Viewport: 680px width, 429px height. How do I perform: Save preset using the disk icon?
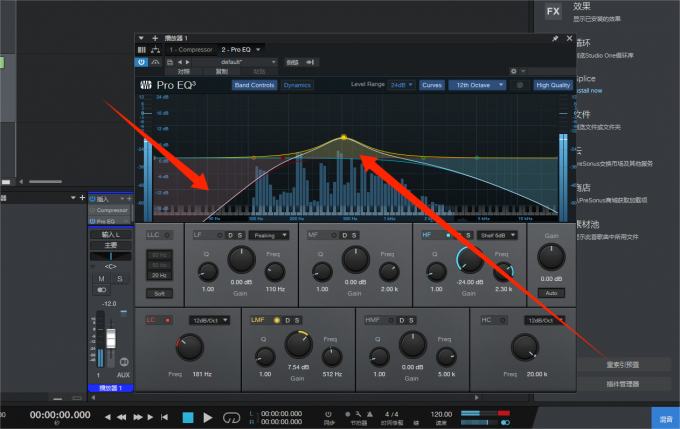(170, 62)
